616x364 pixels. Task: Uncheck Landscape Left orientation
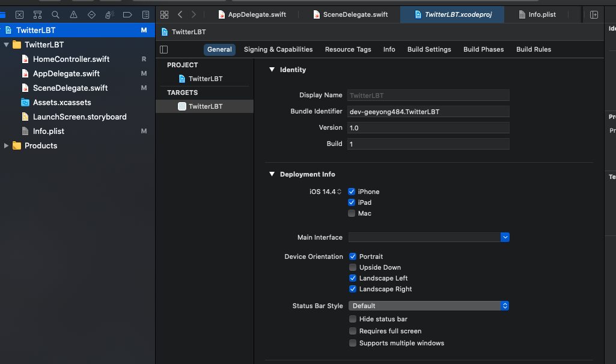coord(353,278)
